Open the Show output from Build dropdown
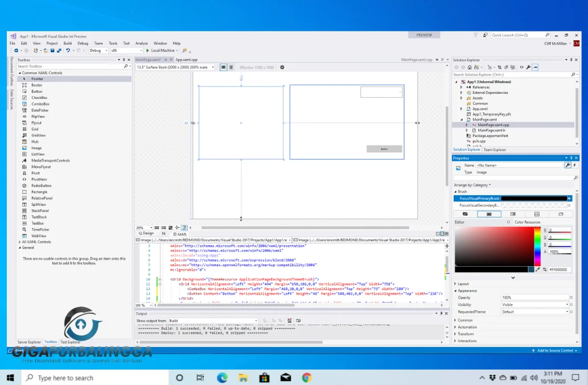The width and height of the screenshot is (588, 385). click(213, 321)
